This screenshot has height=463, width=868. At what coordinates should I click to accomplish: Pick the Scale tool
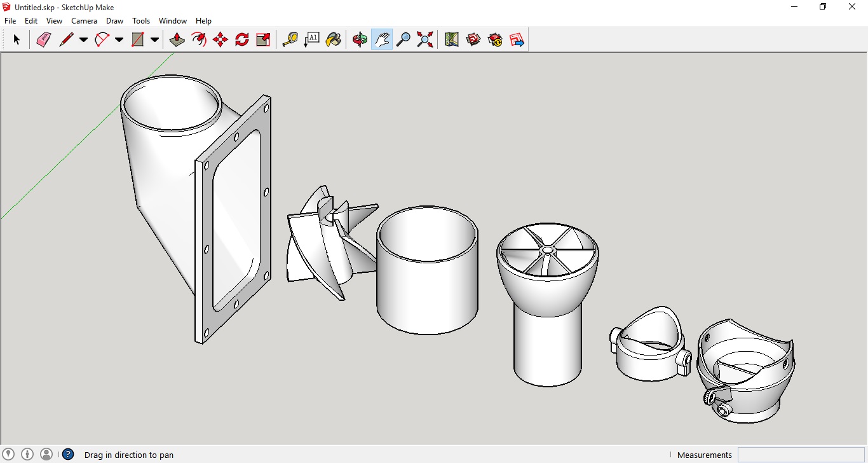click(x=263, y=39)
